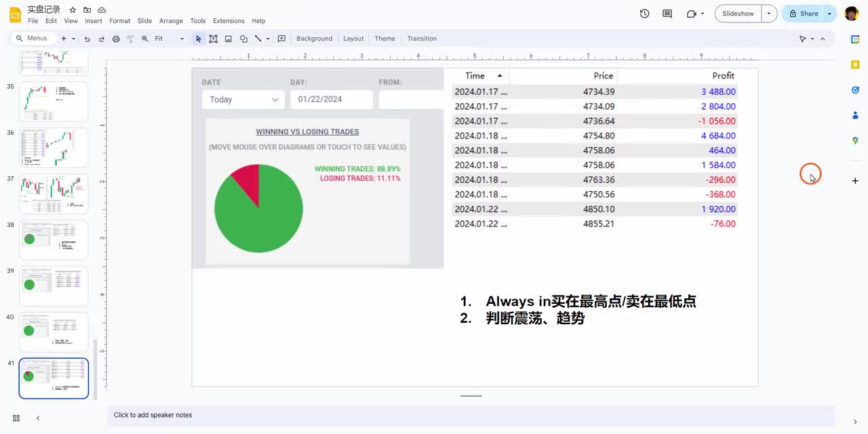Switch to grid view of slides
Screen dimensions: 868x434
tap(16, 418)
